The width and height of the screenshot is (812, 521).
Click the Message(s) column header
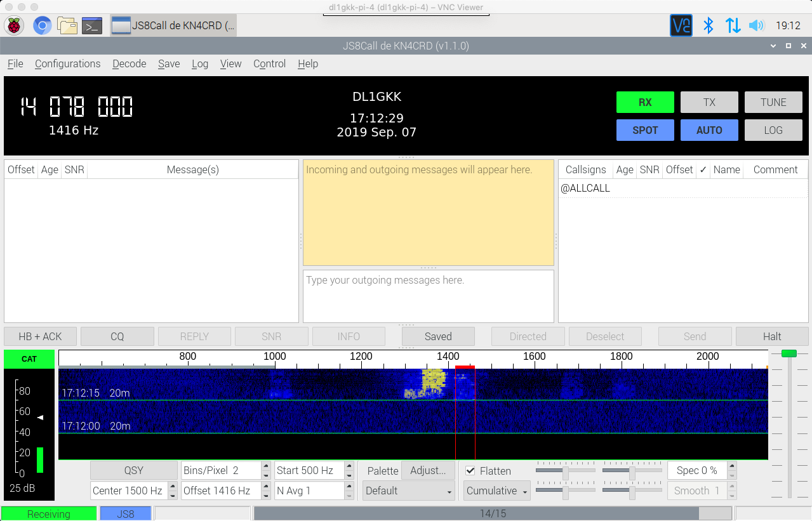pyautogui.click(x=192, y=169)
